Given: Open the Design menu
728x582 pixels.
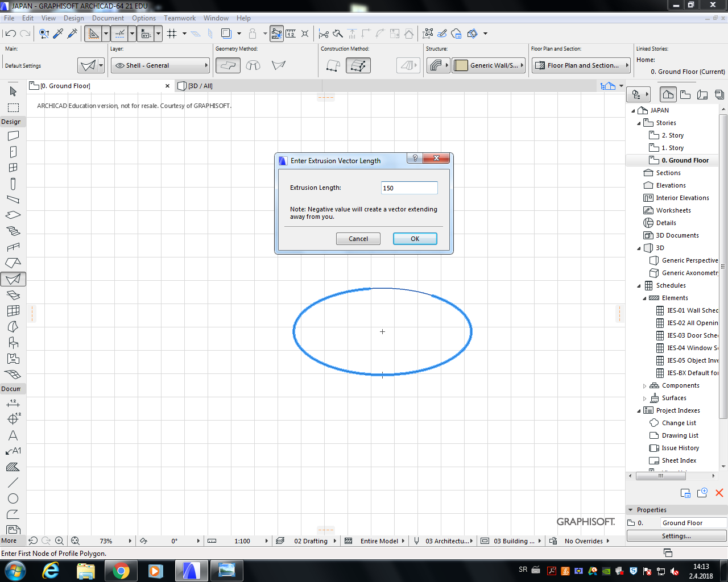Looking at the screenshot, I should (x=73, y=18).
